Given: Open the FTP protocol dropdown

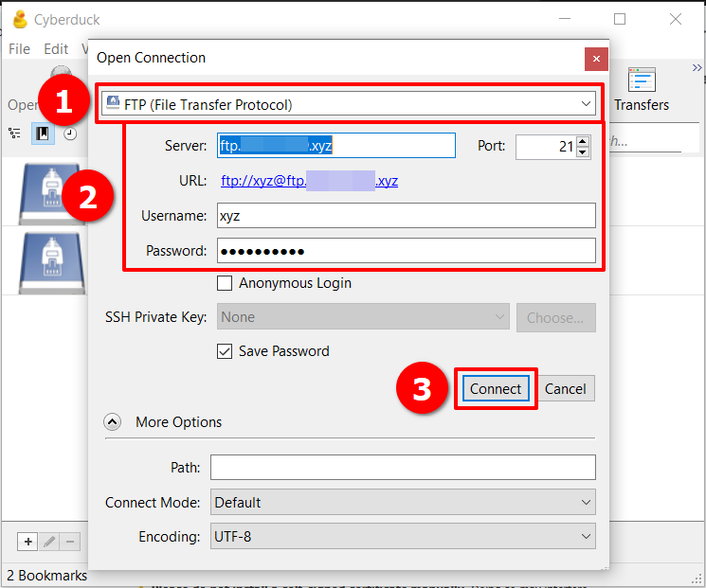Looking at the screenshot, I should point(349,104).
